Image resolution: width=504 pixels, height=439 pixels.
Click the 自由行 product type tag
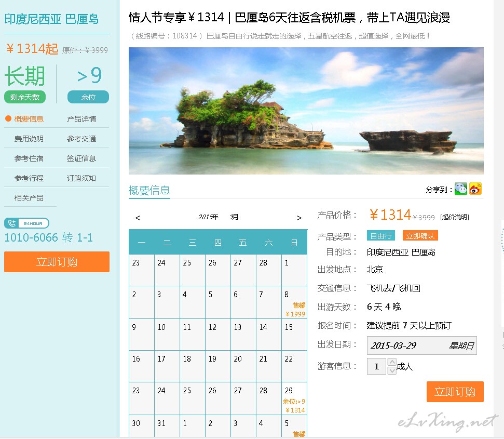click(381, 236)
